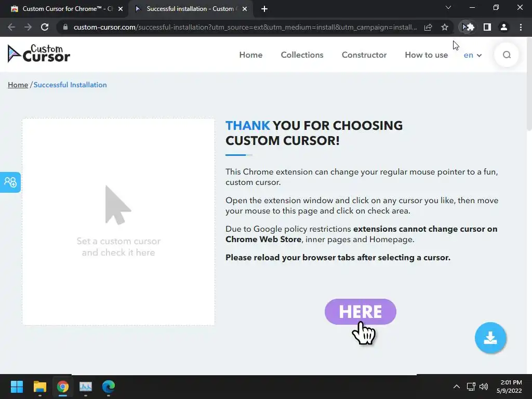The image size is (532, 399).
Task: Open the Chrome profile icon
Action: [x=504, y=27]
